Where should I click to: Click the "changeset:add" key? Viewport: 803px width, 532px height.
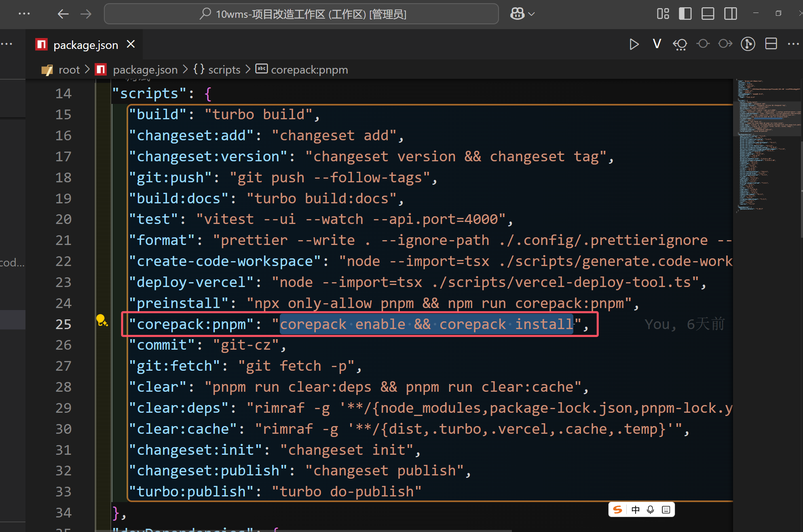[192, 135]
